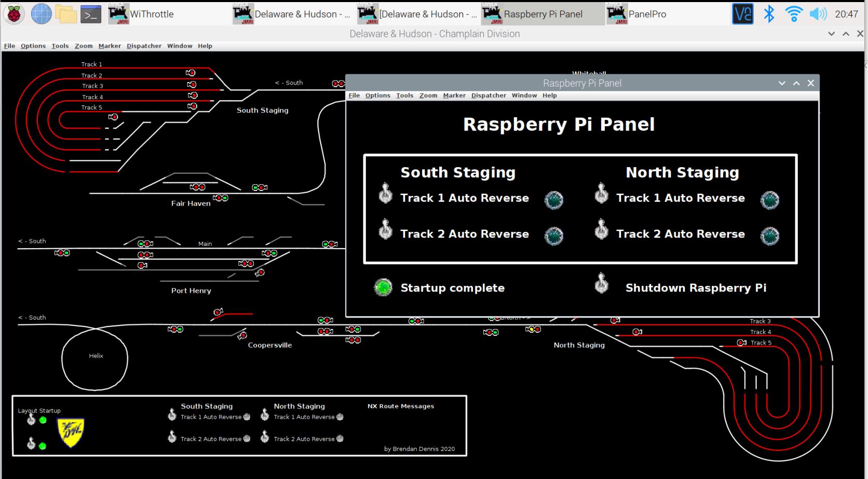The height and width of the screenshot is (479, 868).
Task: Open Dispatcher menu in Raspberry Pi Panel window
Action: tap(489, 95)
